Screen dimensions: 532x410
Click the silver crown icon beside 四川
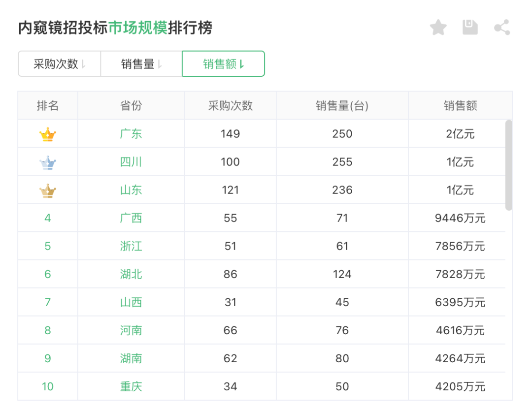coord(47,161)
